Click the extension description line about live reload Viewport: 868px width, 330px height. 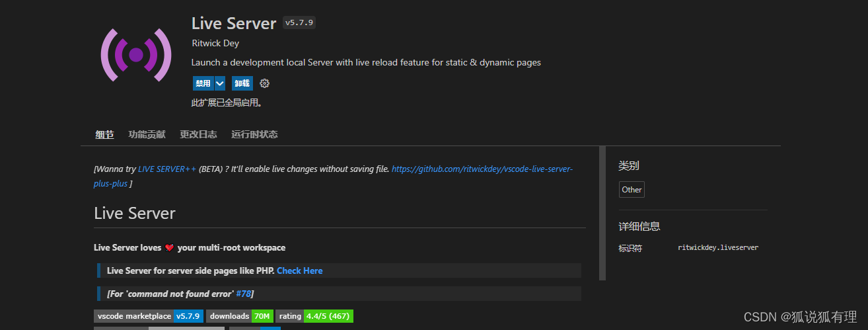coord(366,63)
